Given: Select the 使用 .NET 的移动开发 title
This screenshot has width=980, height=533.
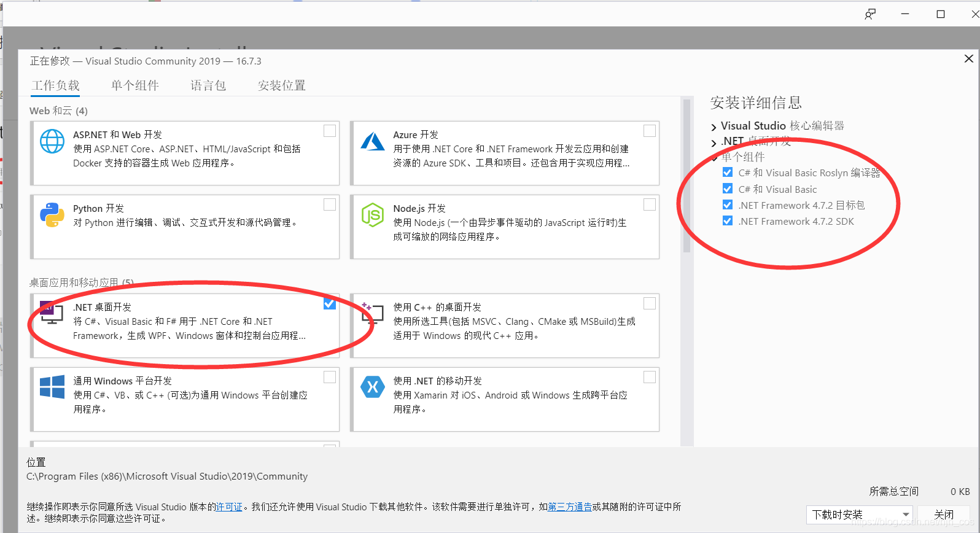Looking at the screenshot, I should point(438,381).
